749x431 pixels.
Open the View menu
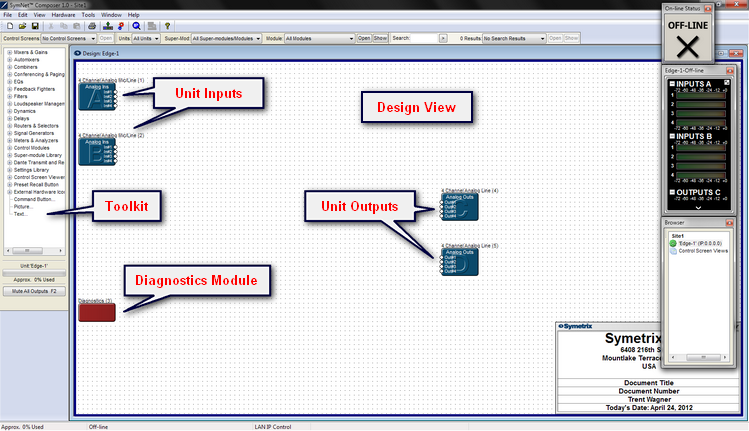pyautogui.click(x=39, y=15)
